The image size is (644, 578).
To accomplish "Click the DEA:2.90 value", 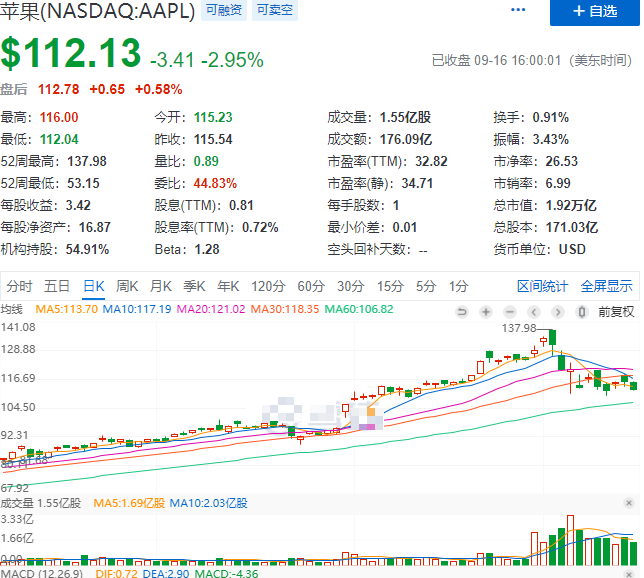I will (166, 573).
